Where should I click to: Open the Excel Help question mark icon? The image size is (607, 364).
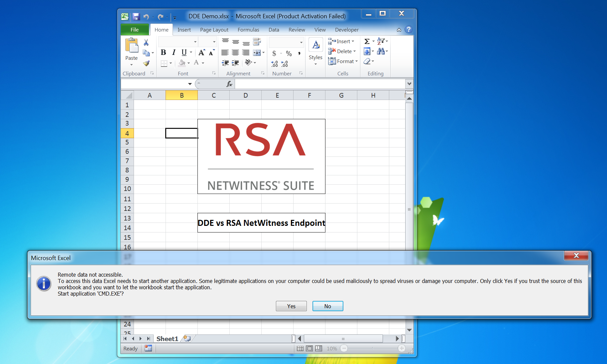click(x=409, y=30)
